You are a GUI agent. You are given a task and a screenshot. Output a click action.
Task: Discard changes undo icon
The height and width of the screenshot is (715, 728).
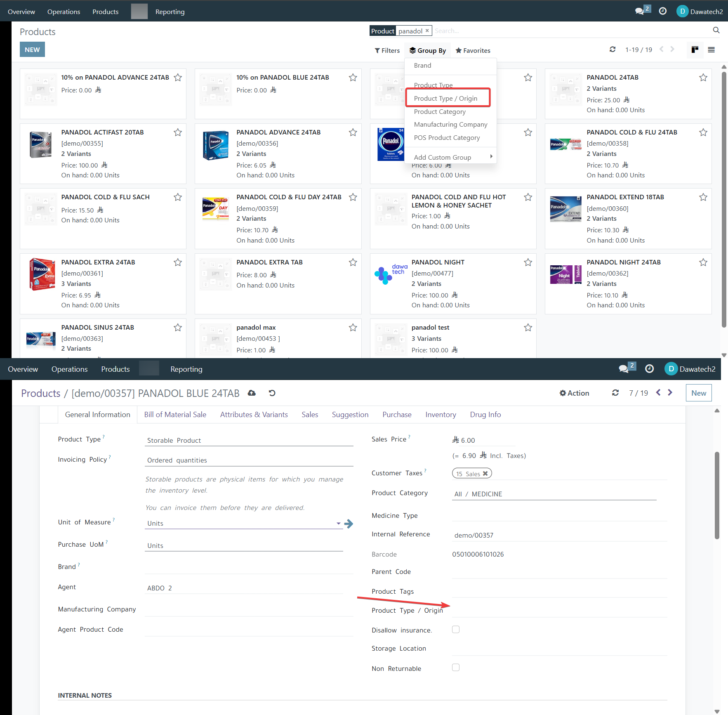pyautogui.click(x=272, y=393)
